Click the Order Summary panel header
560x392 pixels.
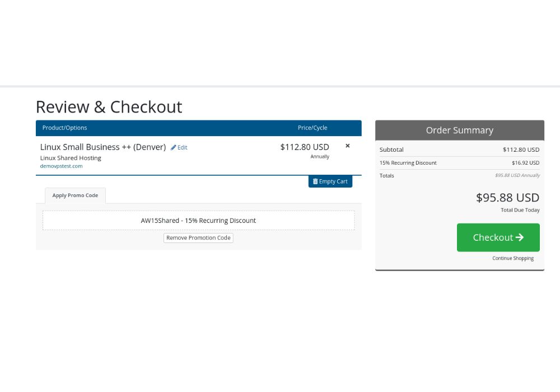pyautogui.click(x=459, y=130)
